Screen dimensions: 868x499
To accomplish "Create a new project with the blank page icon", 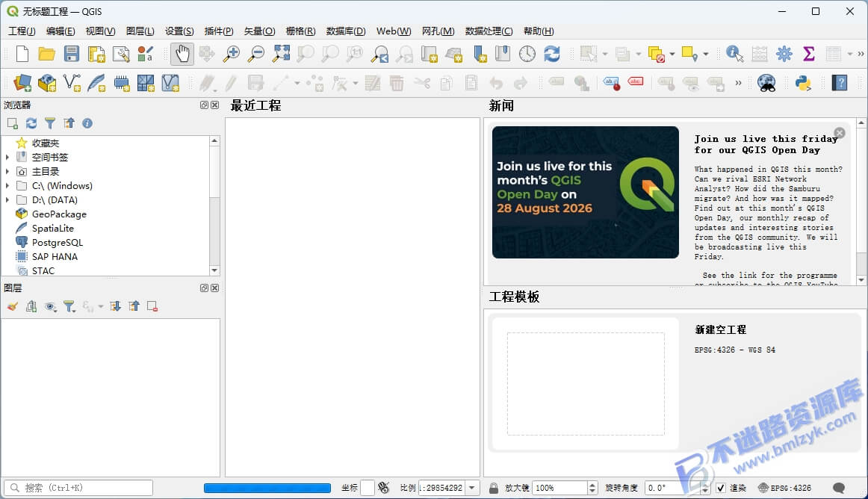I will [22, 54].
